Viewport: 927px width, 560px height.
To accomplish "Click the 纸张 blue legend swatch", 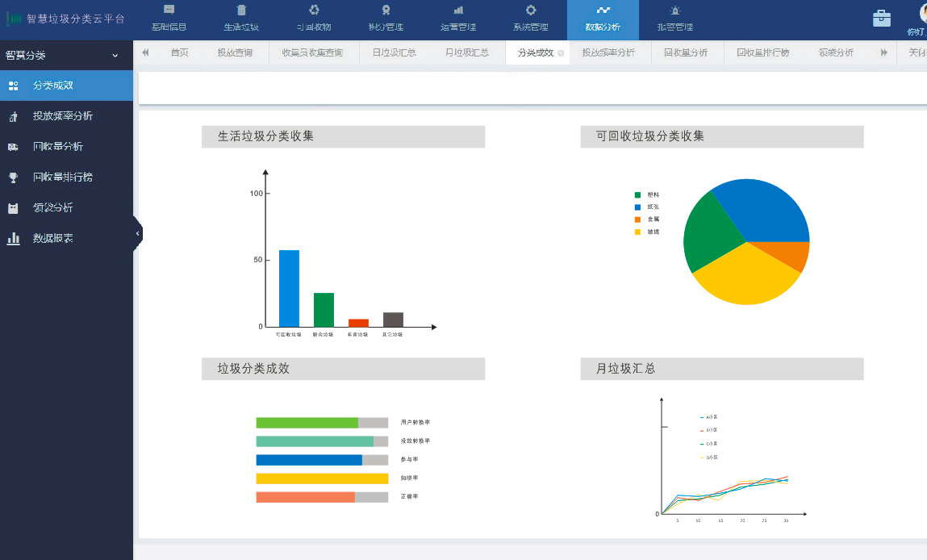I will 637,207.
